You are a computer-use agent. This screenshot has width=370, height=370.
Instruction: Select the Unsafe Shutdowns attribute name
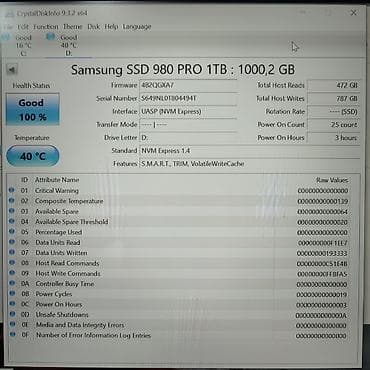point(62,315)
